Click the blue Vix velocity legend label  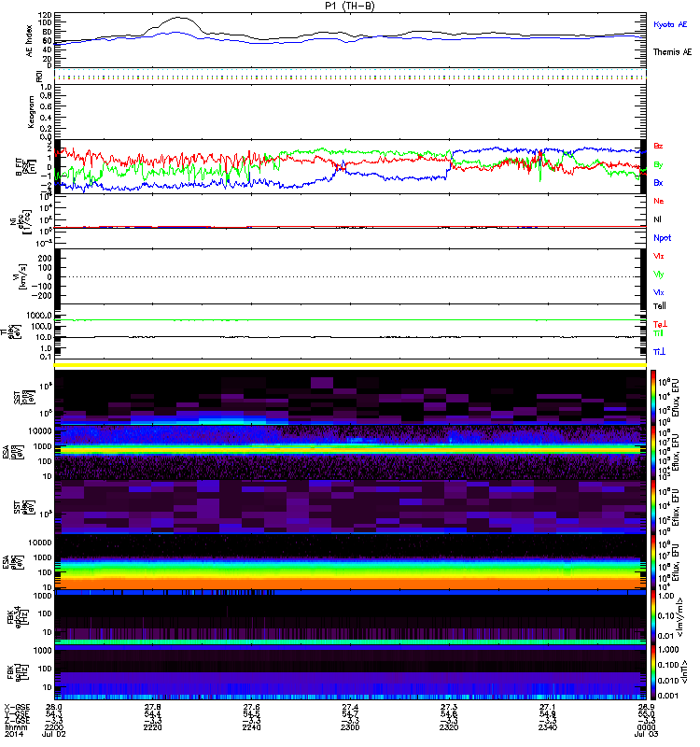point(659,292)
